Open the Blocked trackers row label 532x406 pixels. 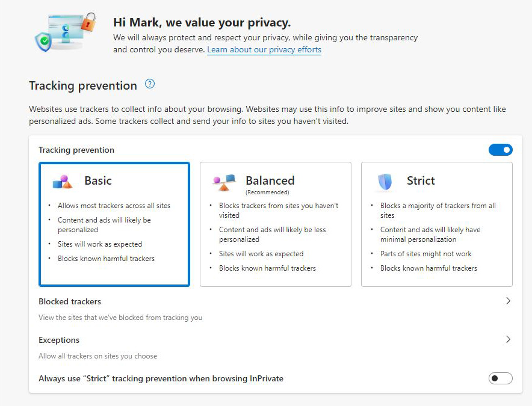(70, 301)
